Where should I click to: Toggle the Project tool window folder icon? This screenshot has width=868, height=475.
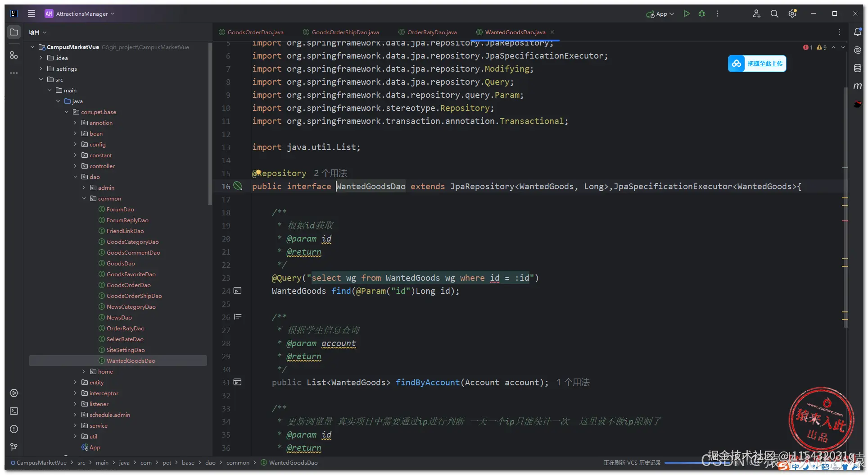coord(14,32)
